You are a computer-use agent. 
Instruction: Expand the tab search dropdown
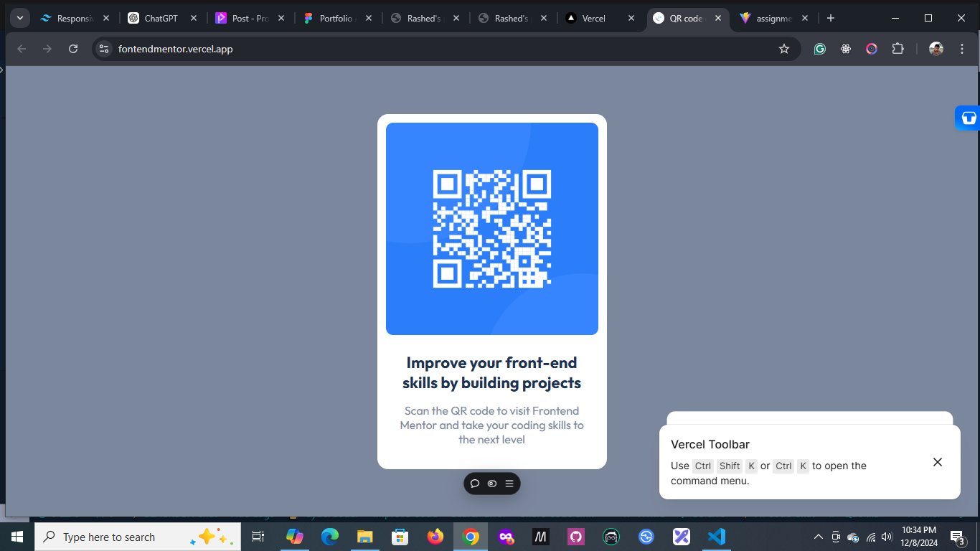[x=19, y=18]
